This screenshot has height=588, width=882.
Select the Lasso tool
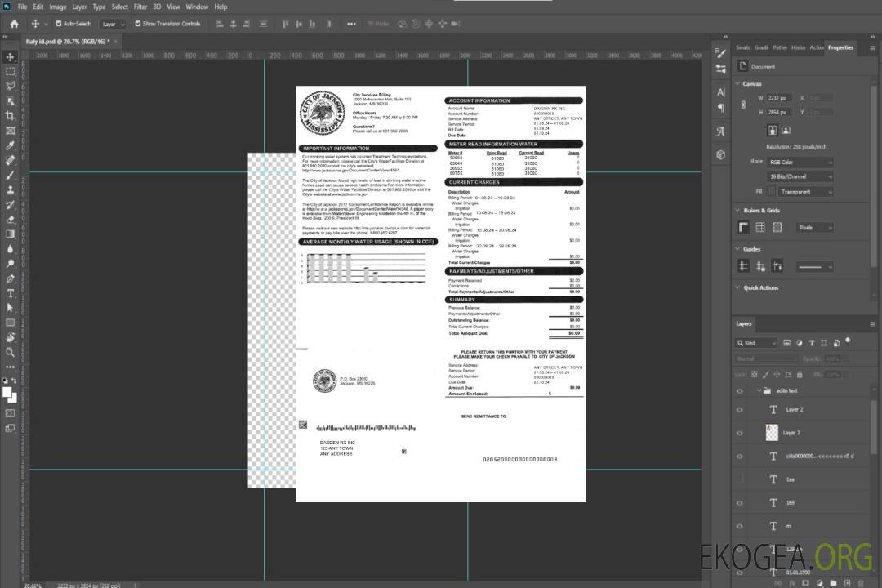pyautogui.click(x=10, y=86)
